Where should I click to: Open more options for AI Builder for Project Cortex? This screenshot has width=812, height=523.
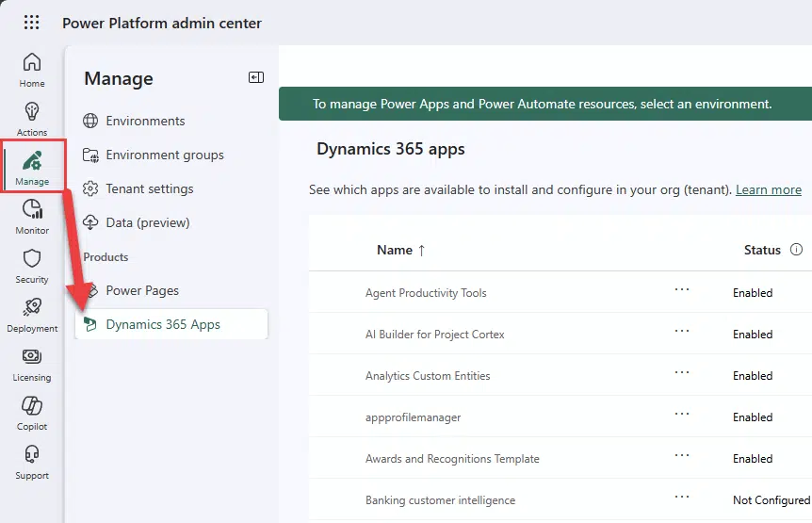[x=682, y=331]
